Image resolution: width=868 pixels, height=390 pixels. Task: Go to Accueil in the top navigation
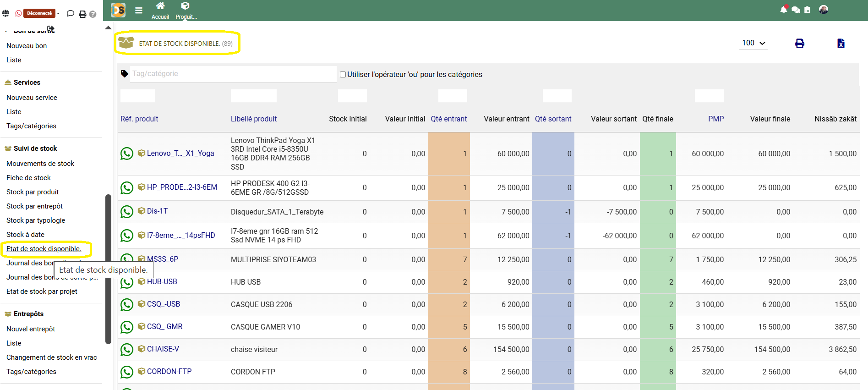coord(160,11)
